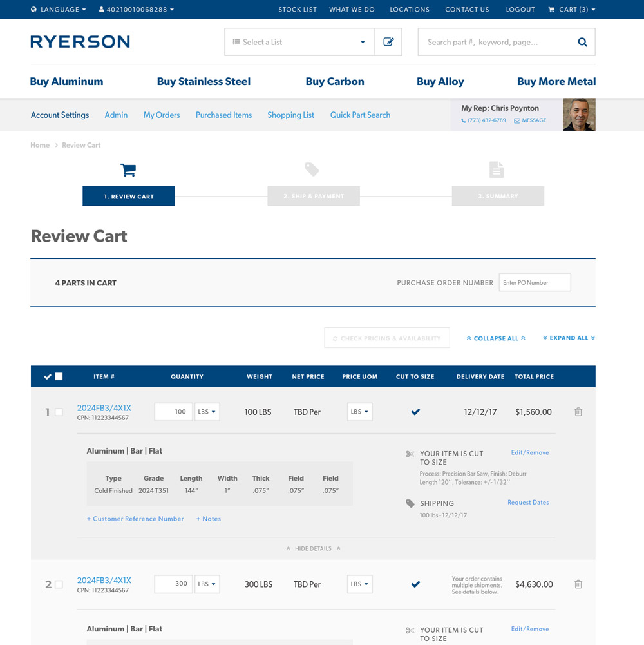Click rep Chris Poynton's photo
The height and width of the screenshot is (645, 644).
click(579, 114)
